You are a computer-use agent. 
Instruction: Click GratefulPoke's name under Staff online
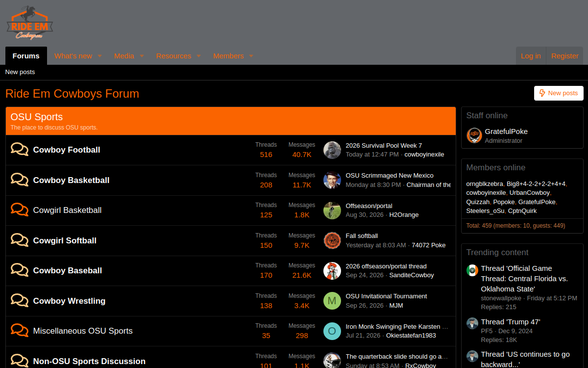506,131
